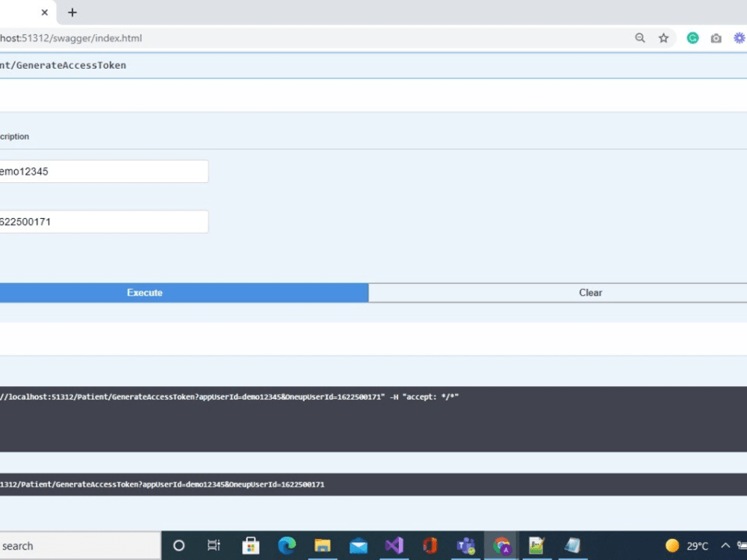This screenshot has width=747, height=560.
Task: Open the purple loom-style extension icon
Action: click(740, 37)
